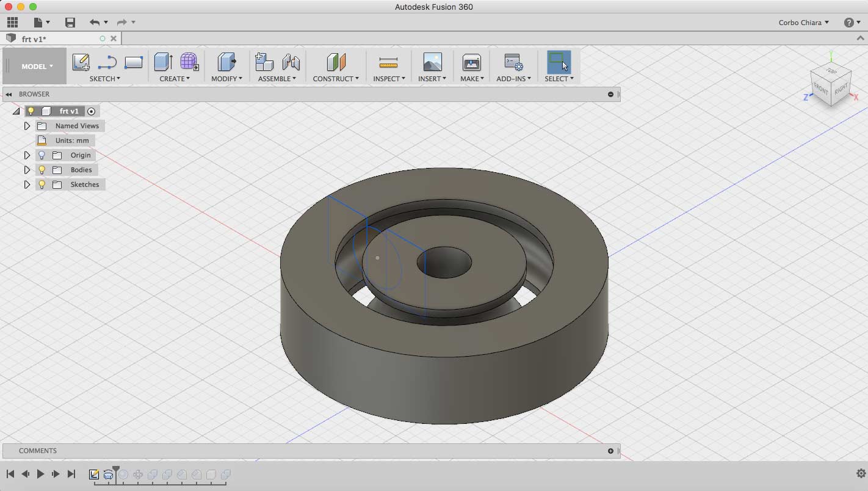
Task: Select the Rectangle sketch tool
Action: (x=133, y=62)
